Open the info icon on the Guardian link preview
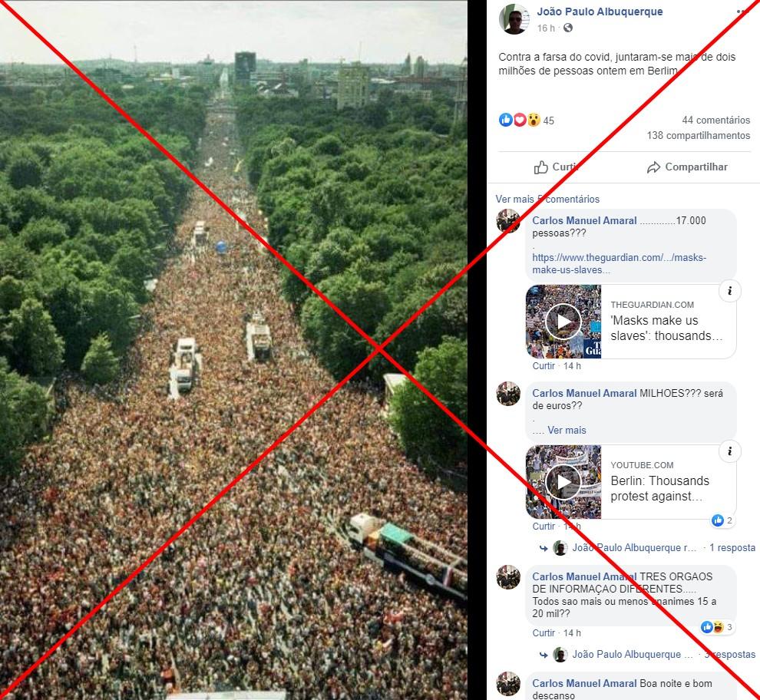Screen dimensions: 760x700 [x=729, y=291]
